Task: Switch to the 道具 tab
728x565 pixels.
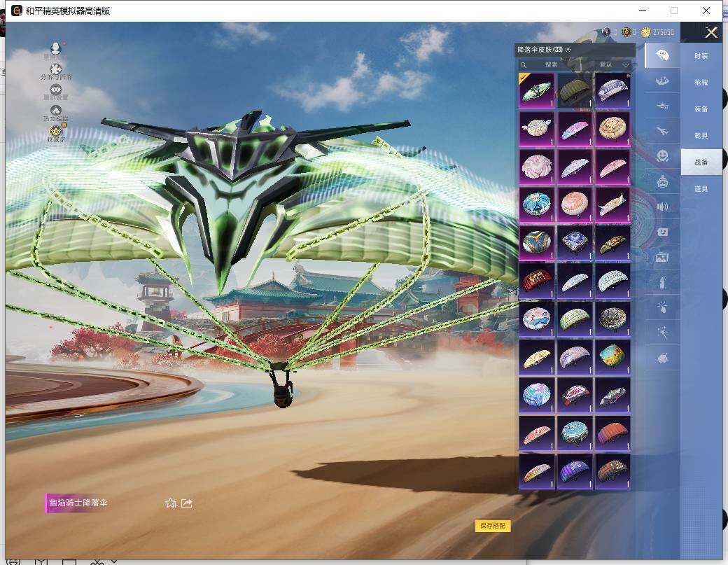Action: [701, 189]
